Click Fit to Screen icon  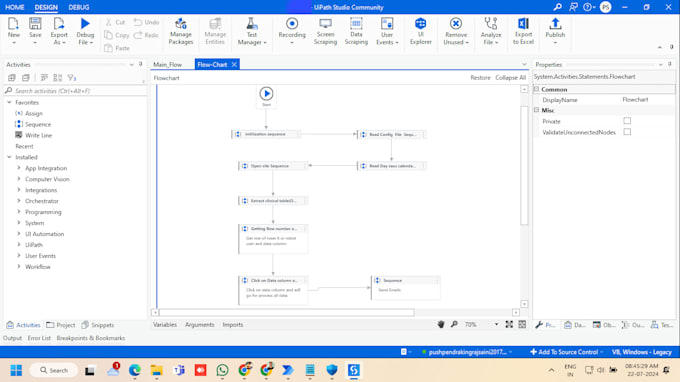click(x=509, y=324)
